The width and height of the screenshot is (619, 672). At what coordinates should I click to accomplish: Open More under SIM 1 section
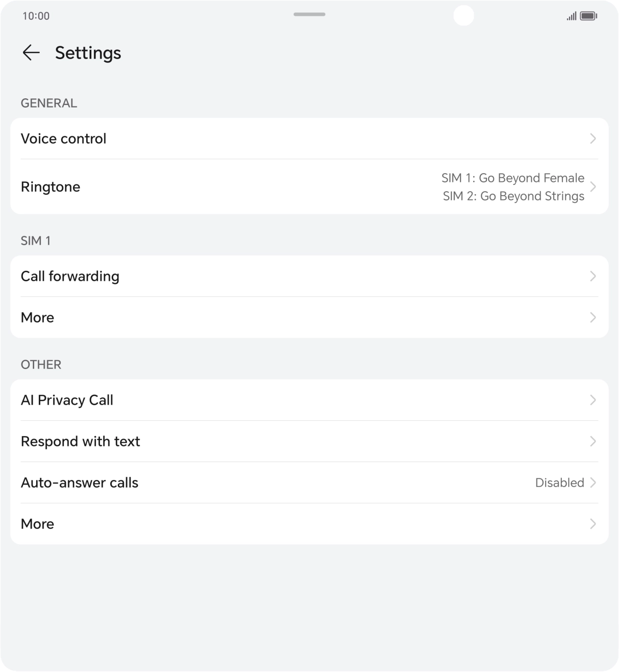38,317
